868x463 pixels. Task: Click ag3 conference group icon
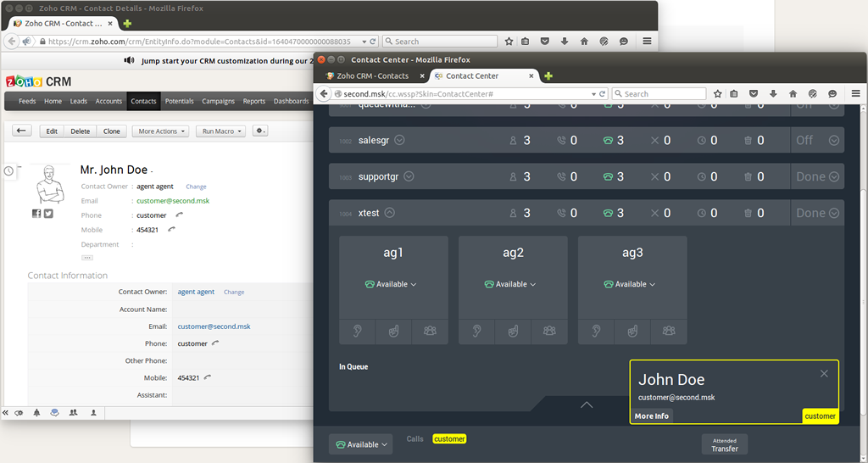click(670, 332)
